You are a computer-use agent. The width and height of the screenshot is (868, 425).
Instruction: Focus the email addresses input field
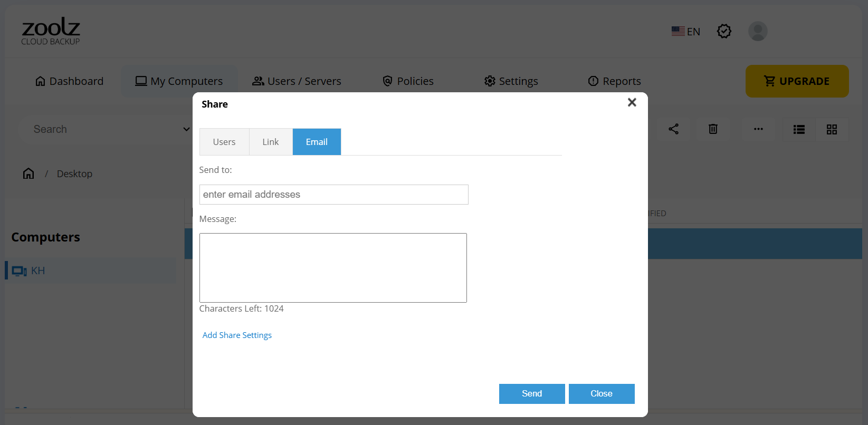(333, 195)
